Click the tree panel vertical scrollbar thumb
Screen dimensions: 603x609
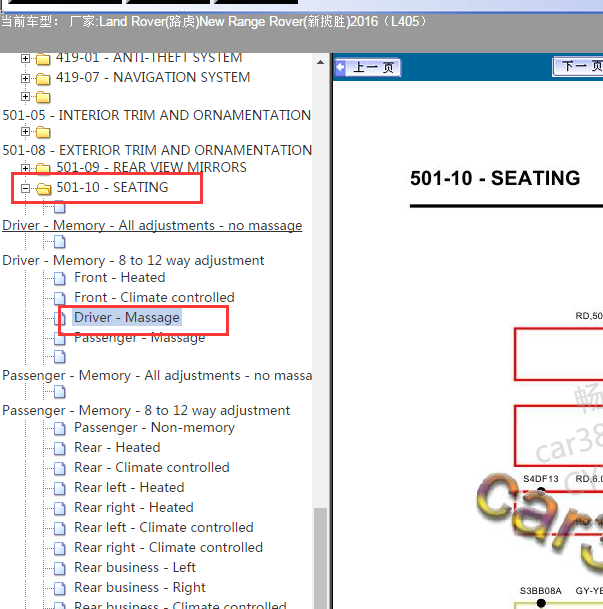(320, 558)
